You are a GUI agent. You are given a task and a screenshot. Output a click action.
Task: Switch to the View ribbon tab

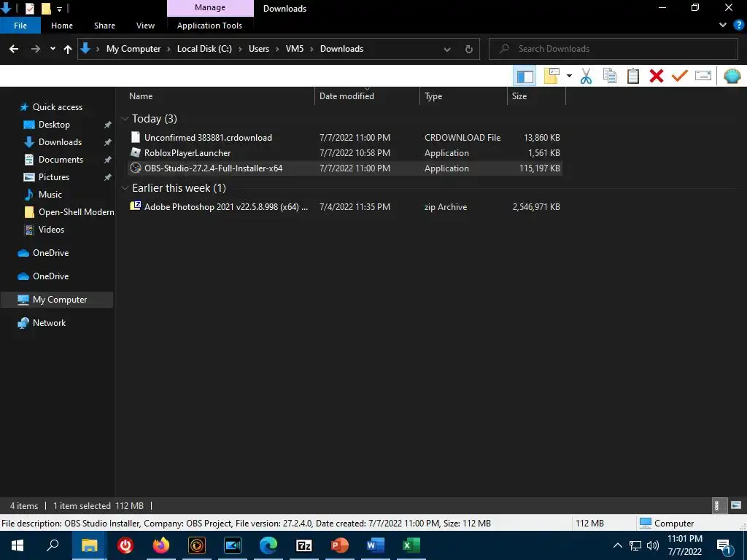click(145, 26)
